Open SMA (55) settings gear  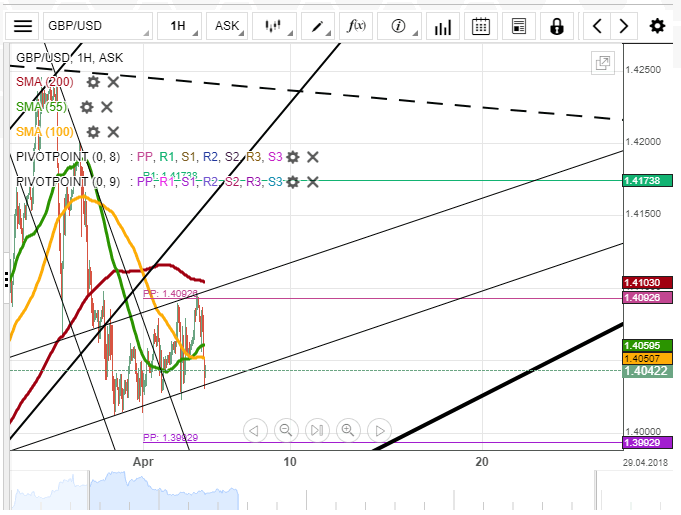(x=86, y=107)
